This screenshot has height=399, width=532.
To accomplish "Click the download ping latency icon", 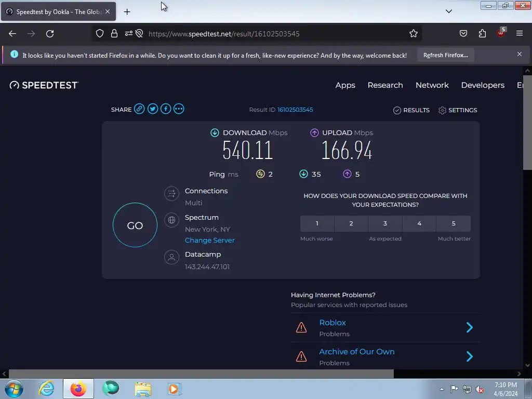I will point(303,174).
